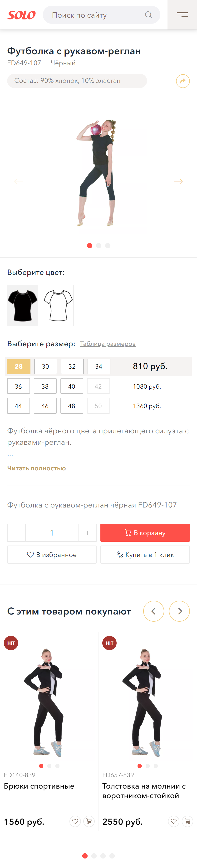This screenshot has height=868, width=197.
Task: Click the share arrow icon
Action: (183, 81)
